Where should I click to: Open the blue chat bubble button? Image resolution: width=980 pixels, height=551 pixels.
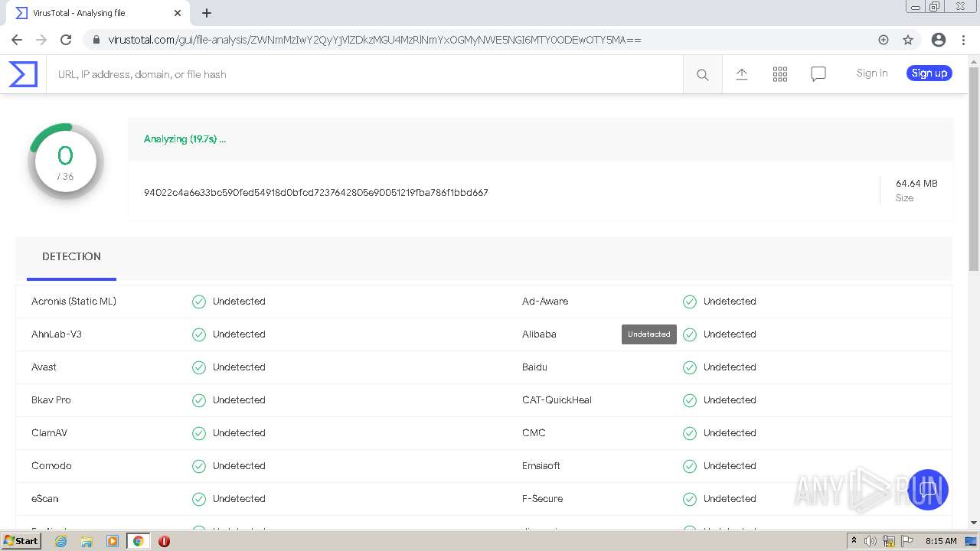point(928,490)
